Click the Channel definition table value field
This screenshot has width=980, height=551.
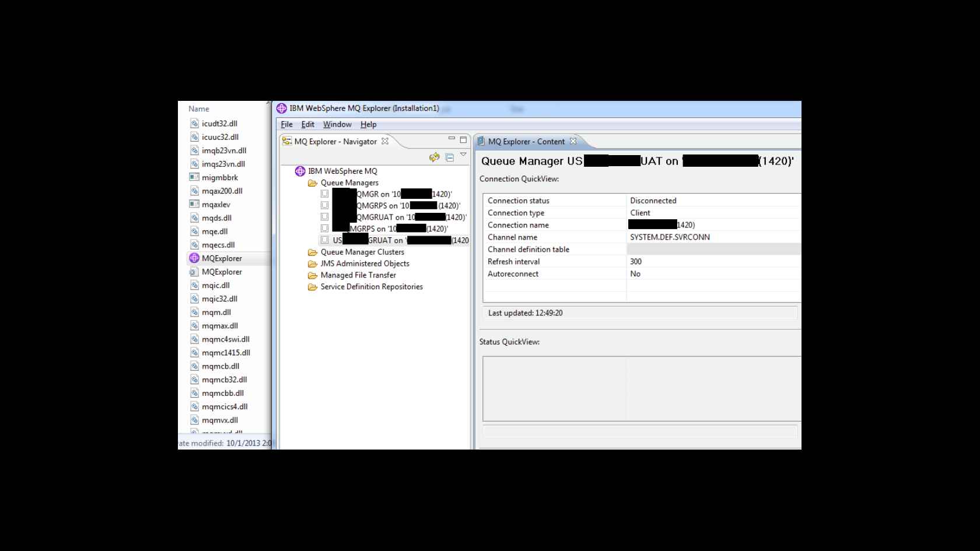[x=713, y=250]
